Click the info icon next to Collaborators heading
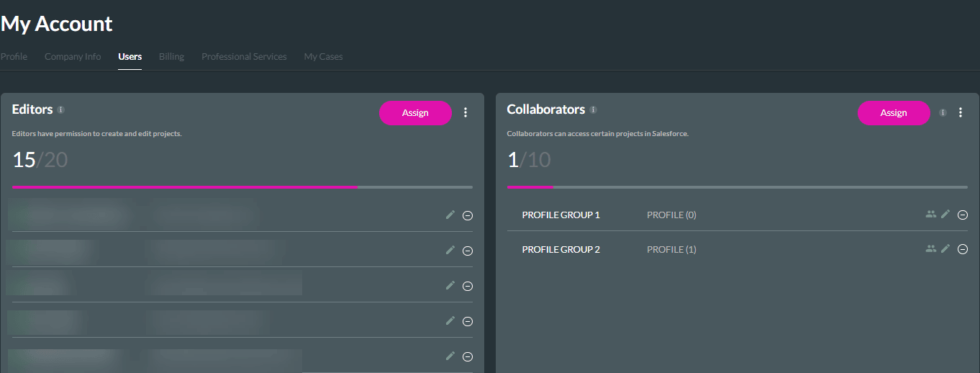This screenshot has width=980, height=373. 594,110
